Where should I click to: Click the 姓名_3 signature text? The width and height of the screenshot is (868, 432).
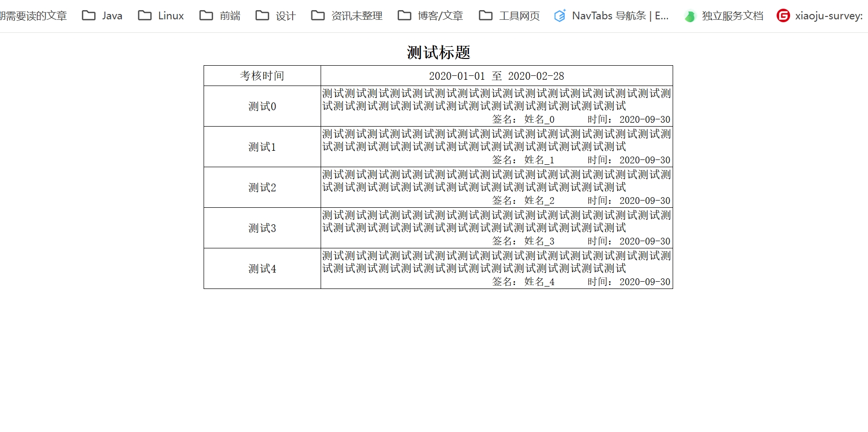pos(539,241)
